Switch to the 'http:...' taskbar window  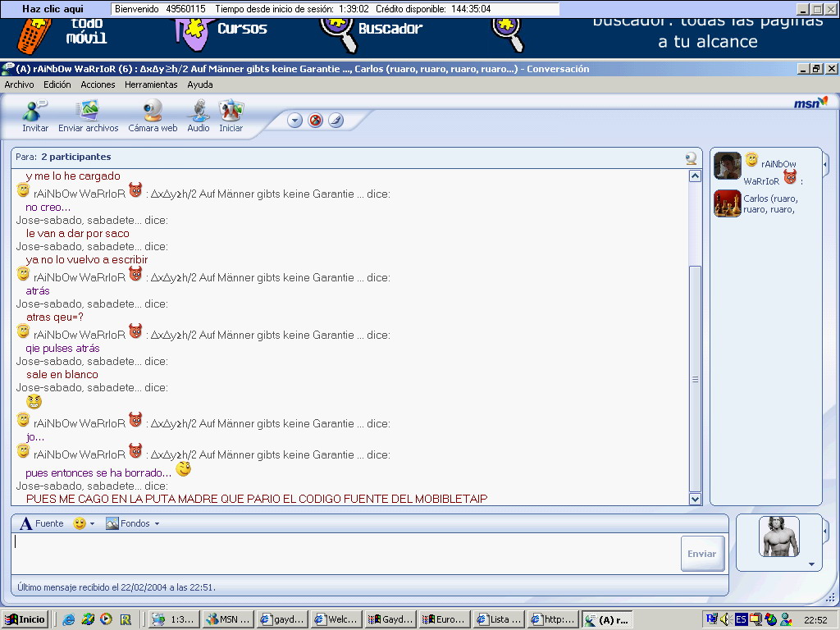click(553, 619)
